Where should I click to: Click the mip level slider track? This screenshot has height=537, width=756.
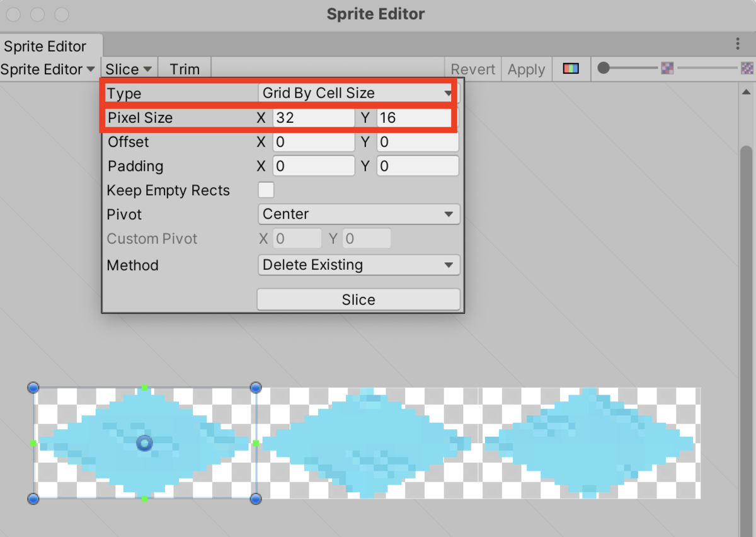[707, 68]
